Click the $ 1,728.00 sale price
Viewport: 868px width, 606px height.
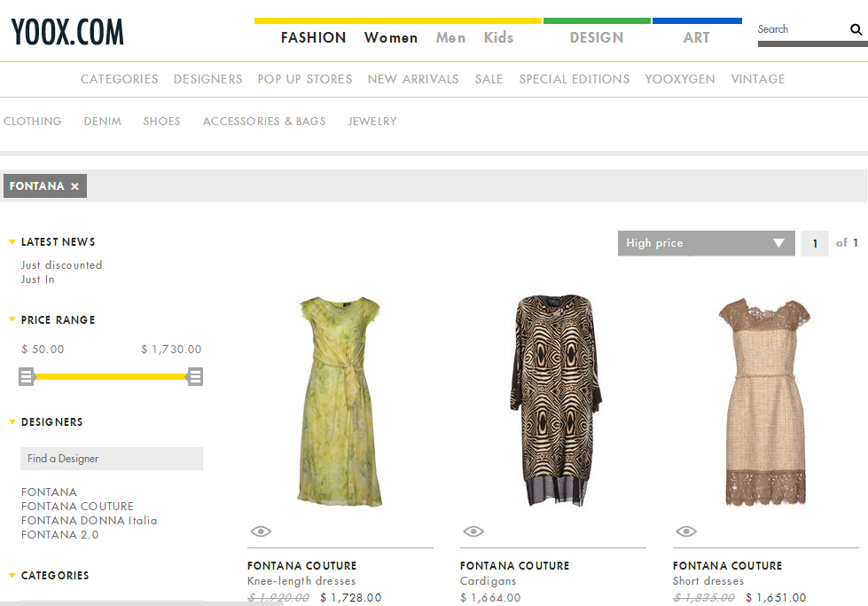pos(350,598)
